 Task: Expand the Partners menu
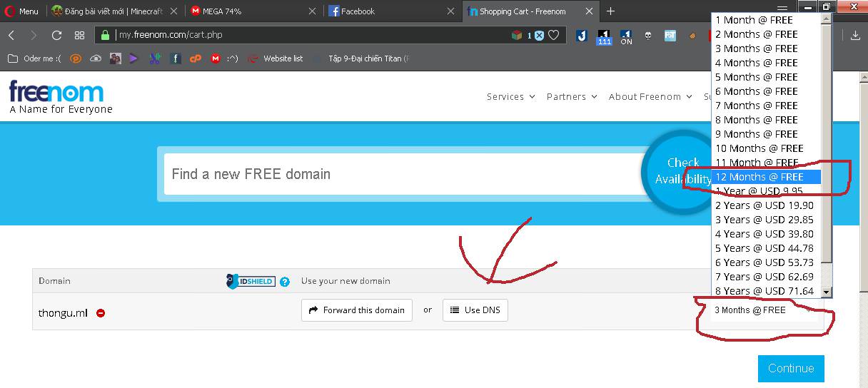[x=572, y=96]
